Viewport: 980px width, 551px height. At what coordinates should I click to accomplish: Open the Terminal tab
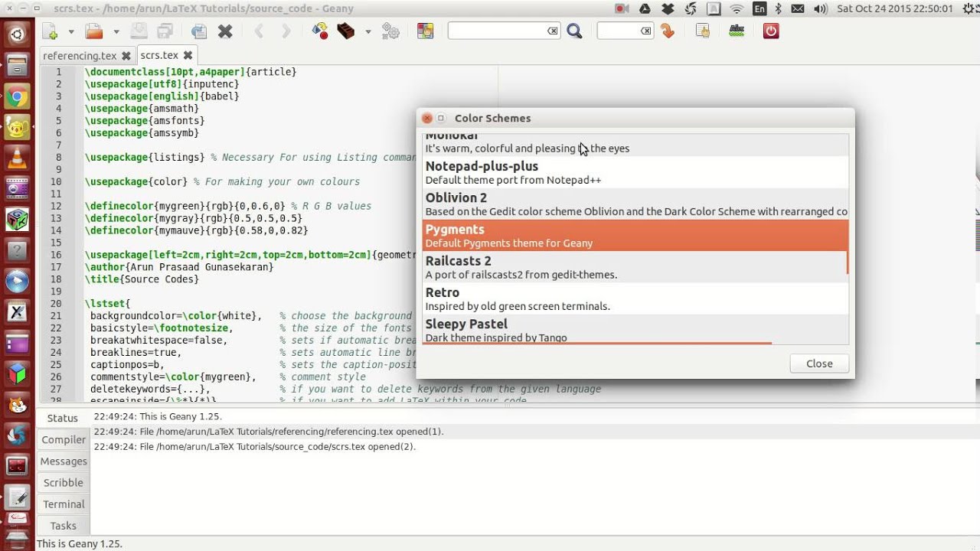(64, 504)
